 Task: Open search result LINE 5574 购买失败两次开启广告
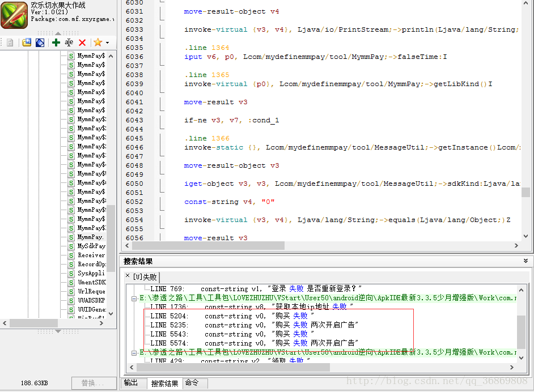click(254, 343)
